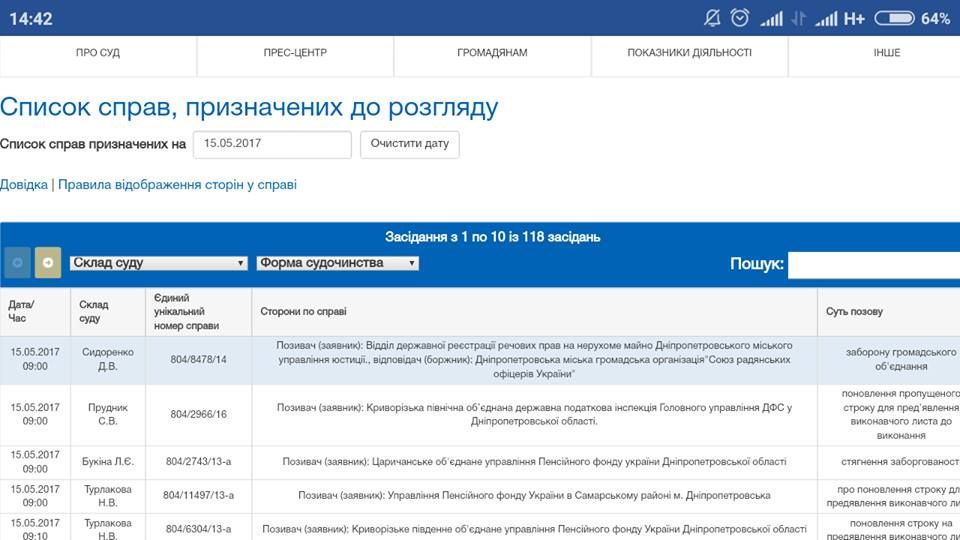The height and width of the screenshot is (540, 960).
Task: Click Криворізька північна податкова інспекція parties text
Action: pos(534,414)
